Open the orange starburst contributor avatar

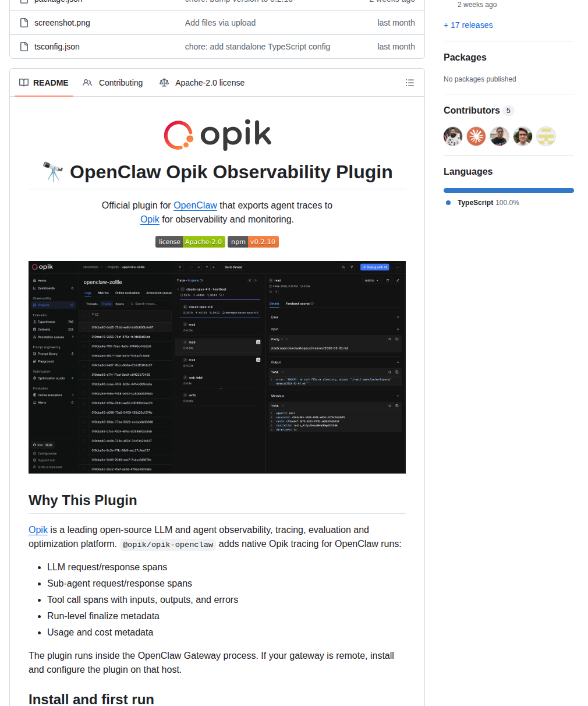click(x=476, y=136)
